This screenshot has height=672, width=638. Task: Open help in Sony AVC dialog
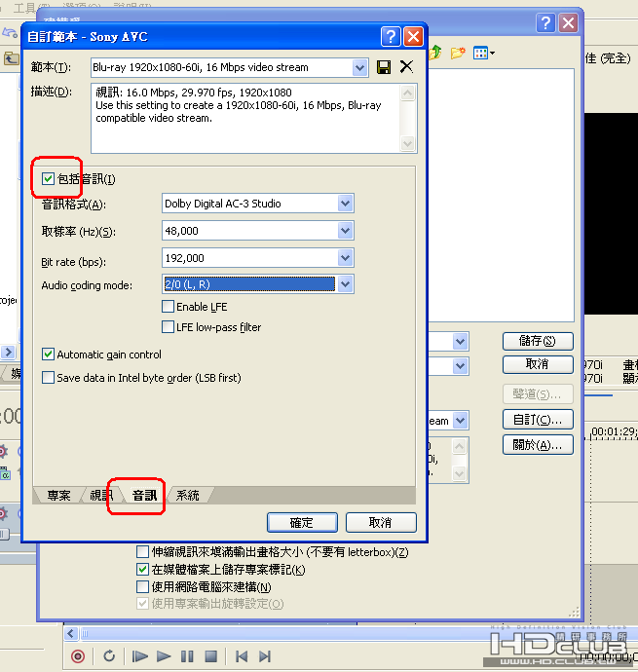391,36
